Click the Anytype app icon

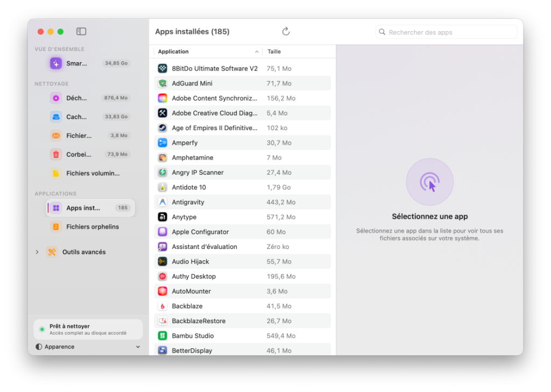coord(163,217)
